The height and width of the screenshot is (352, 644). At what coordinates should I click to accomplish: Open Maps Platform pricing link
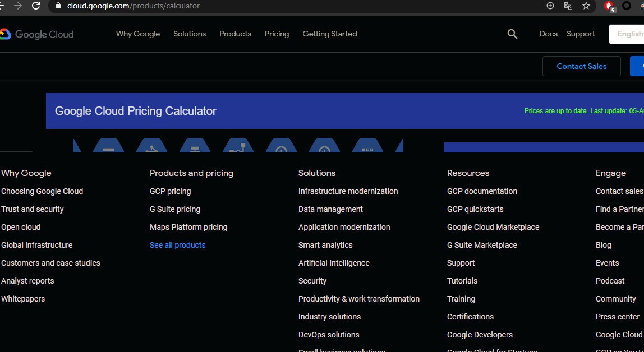pyautogui.click(x=188, y=227)
